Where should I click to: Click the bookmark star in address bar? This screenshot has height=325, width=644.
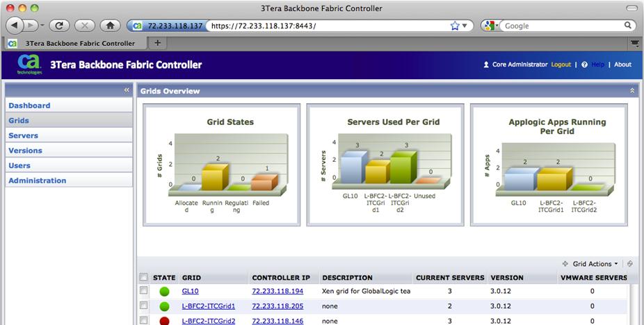(455, 26)
